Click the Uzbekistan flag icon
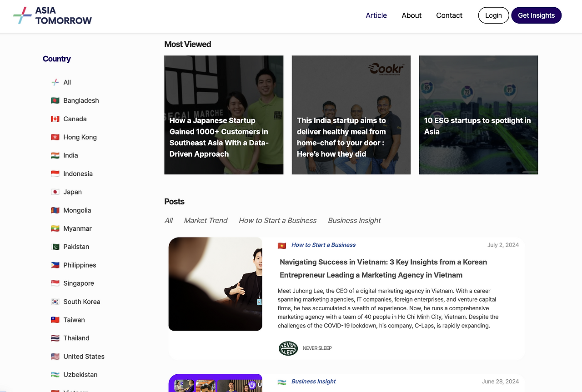The height and width of the screenshot is (392, 582). pos(55,375)
